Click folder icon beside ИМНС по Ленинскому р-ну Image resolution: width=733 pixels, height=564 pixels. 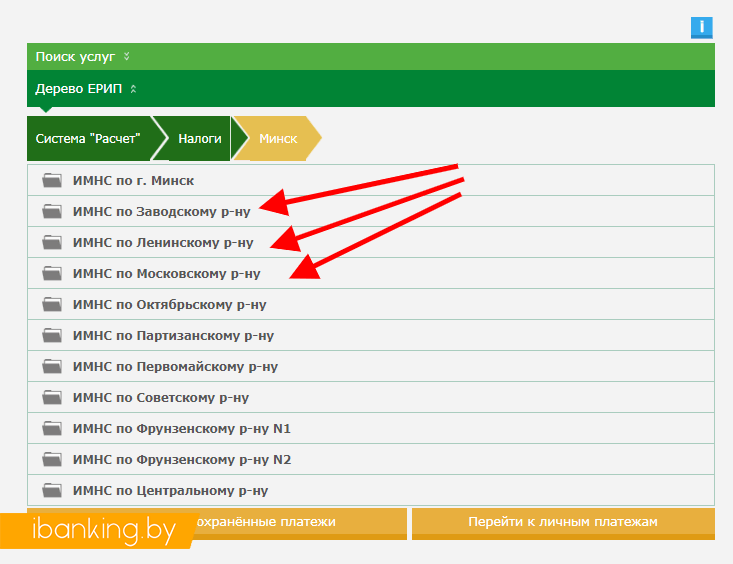coord(52,243)
